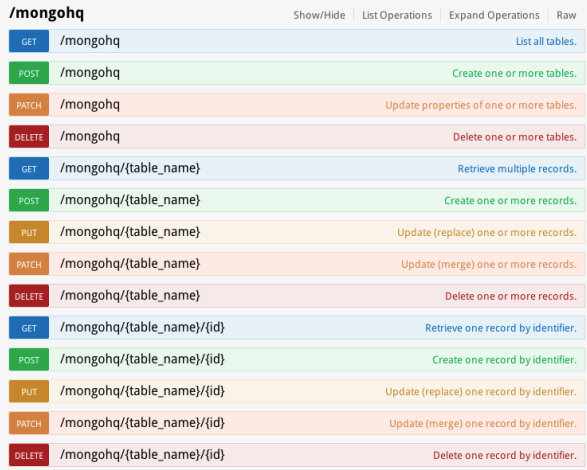Expand 'Retrieve multiple records.' operation
Screen dimensions: 587x470
(x=517, y=169)
